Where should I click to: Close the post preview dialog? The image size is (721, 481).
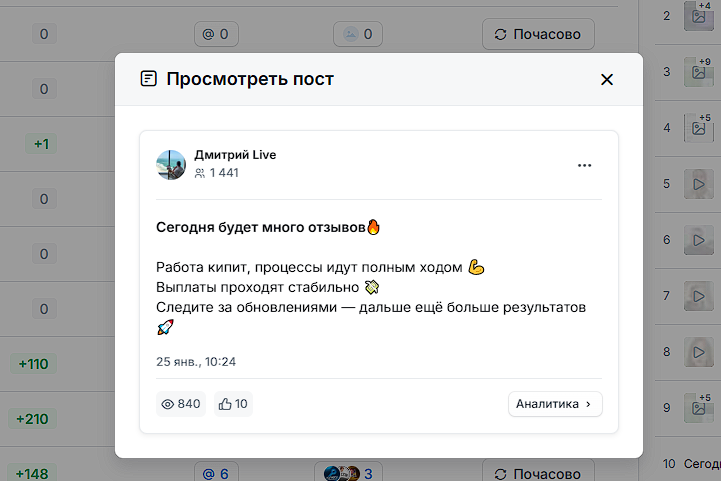(606, 80)
